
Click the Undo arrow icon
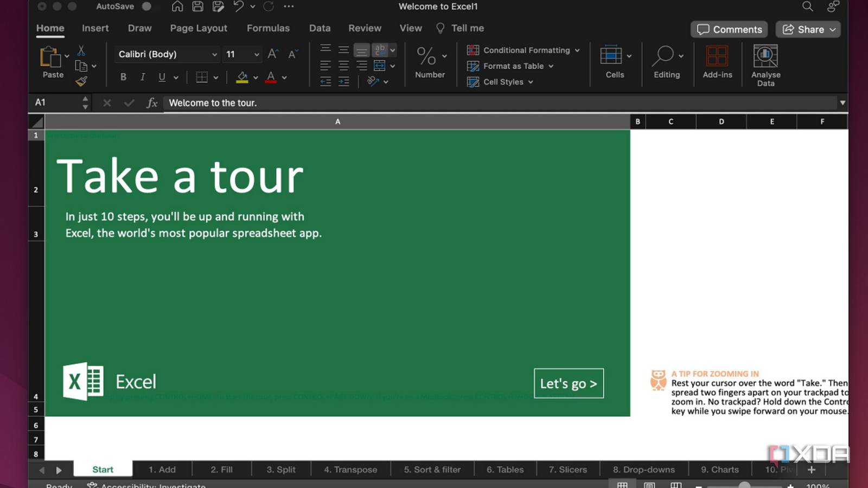point(239,7)
